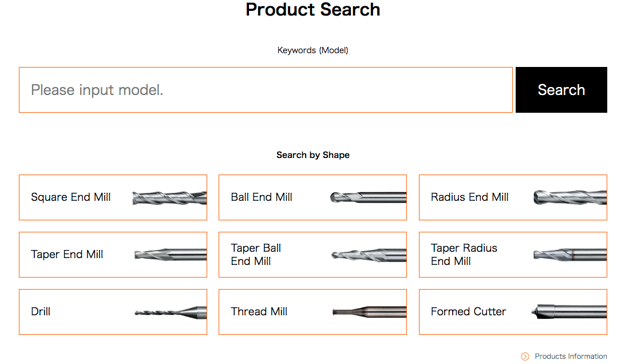Viewport: 625px width, 364px height.
Task: Open the Radius End Mill label
Action: [469, 197]
